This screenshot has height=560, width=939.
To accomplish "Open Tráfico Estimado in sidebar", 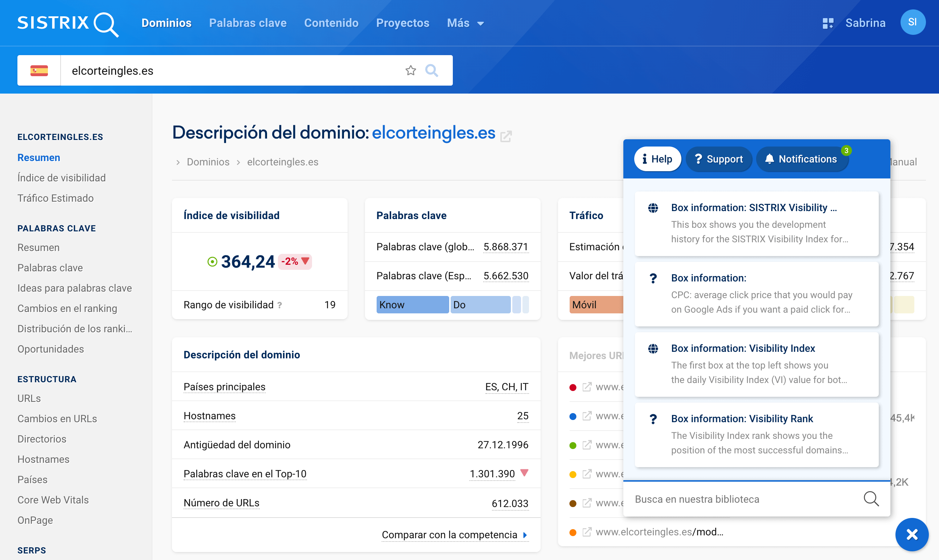I will [56, 198].
